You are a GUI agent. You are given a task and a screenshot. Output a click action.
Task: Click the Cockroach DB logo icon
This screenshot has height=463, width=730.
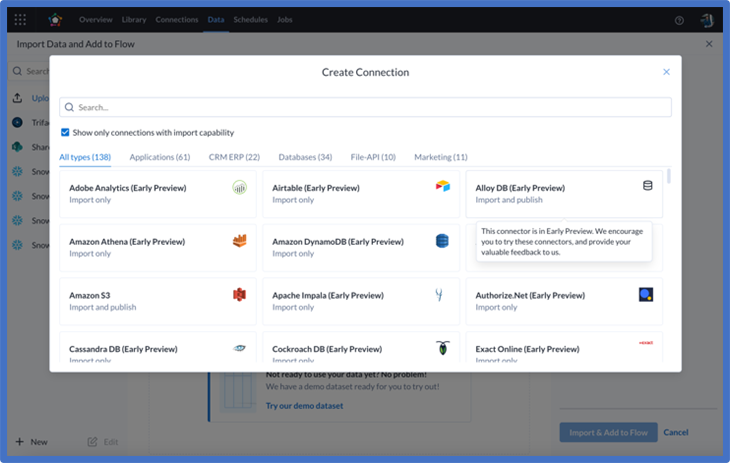point(443,347)
